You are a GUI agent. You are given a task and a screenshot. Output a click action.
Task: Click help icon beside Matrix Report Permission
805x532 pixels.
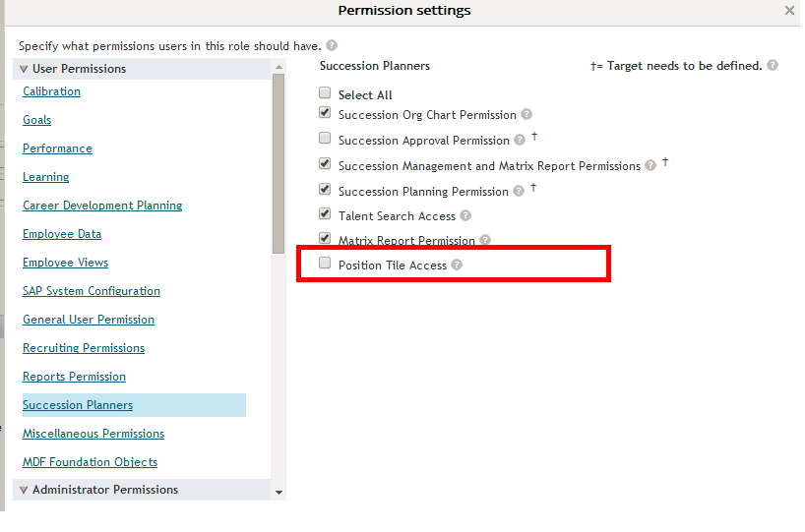485,240
